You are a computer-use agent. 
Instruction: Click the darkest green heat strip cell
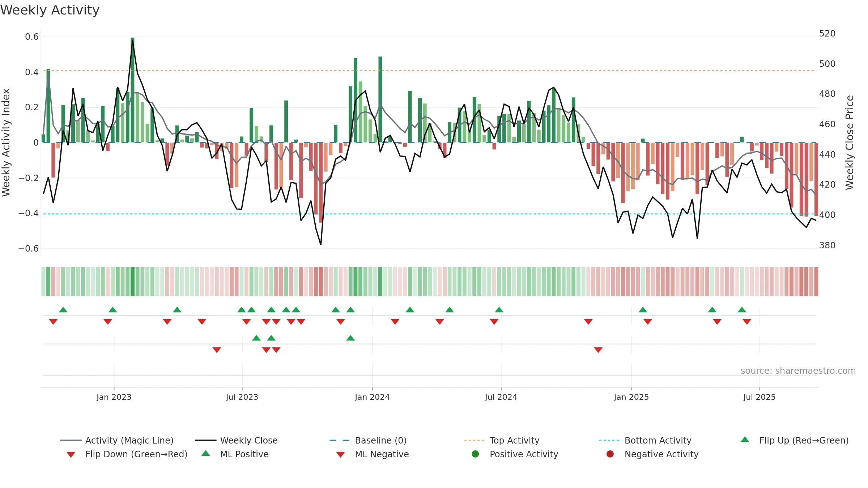click(132, 282)
